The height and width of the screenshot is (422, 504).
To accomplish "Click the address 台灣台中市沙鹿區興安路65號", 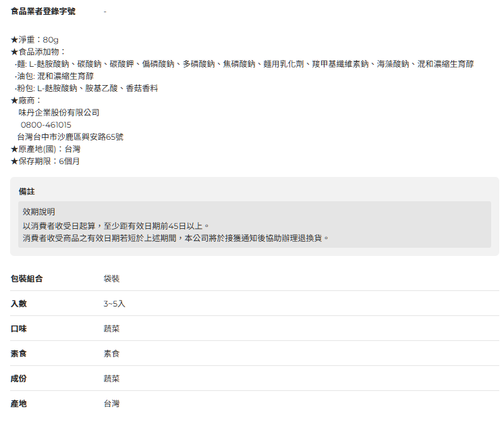I will (70, 137).
